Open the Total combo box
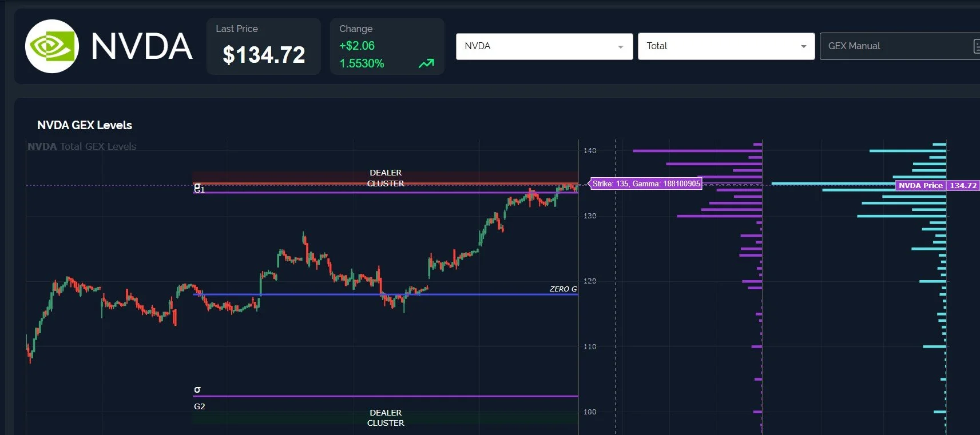The image size is (980, 435). (x=726, y=46)
